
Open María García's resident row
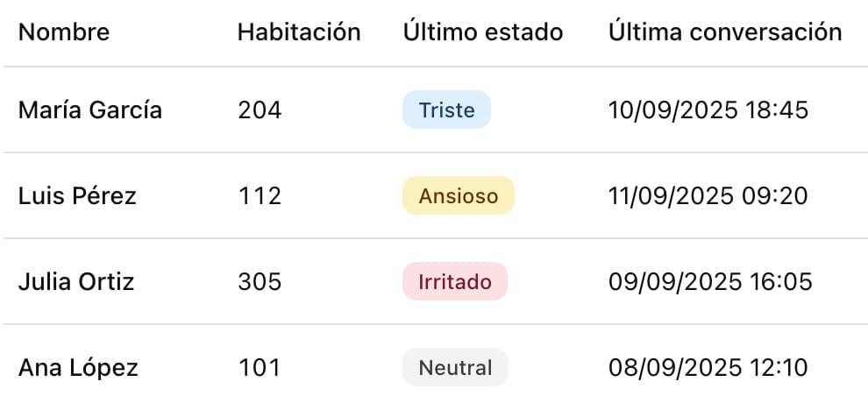pos(90,110)
